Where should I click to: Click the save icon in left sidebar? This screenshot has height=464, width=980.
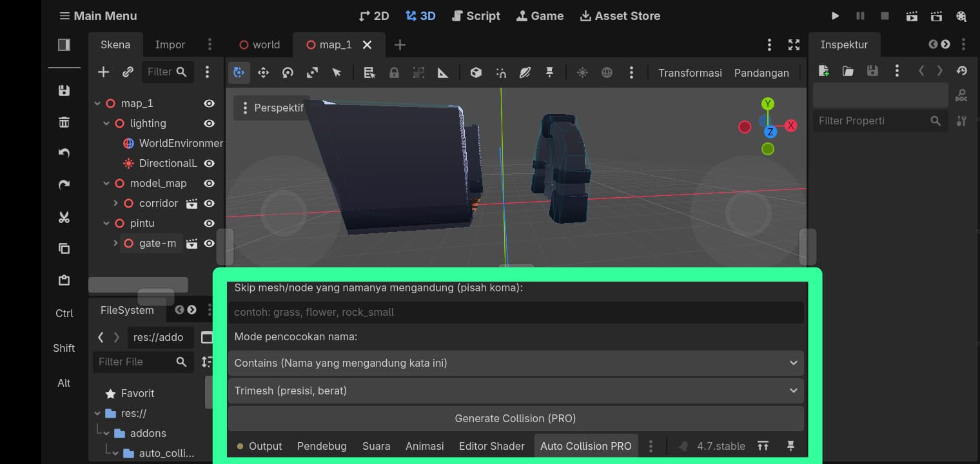point(64,91)
